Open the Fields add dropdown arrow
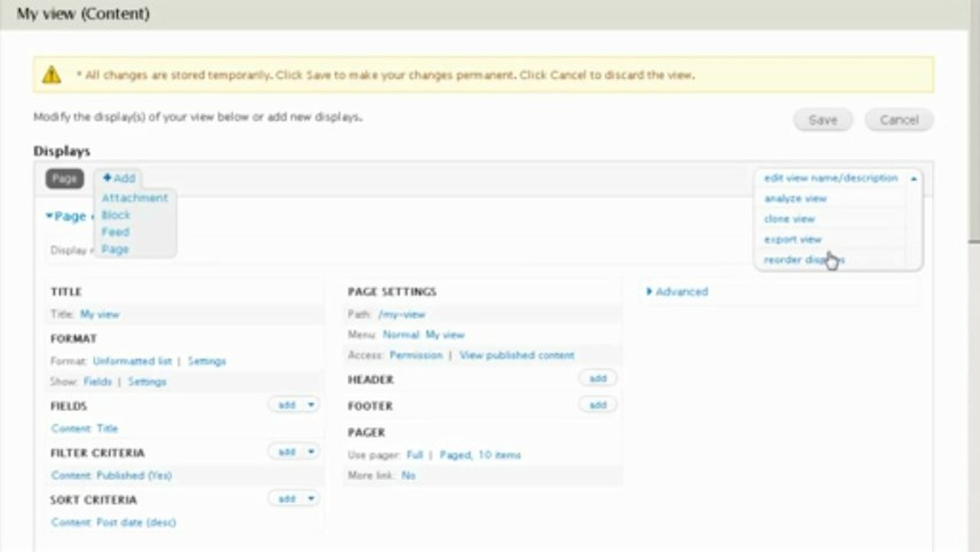 coord(311,405)
